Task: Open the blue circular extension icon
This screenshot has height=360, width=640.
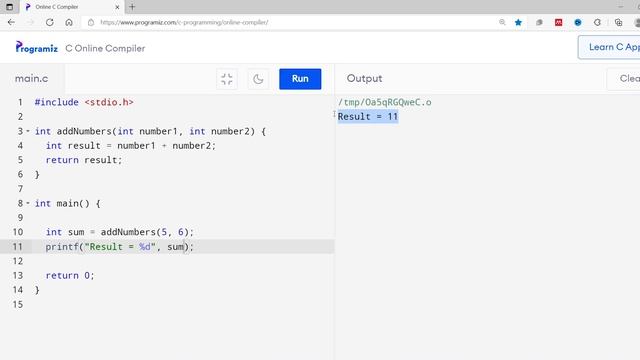Action: click(x=578, y=22)
